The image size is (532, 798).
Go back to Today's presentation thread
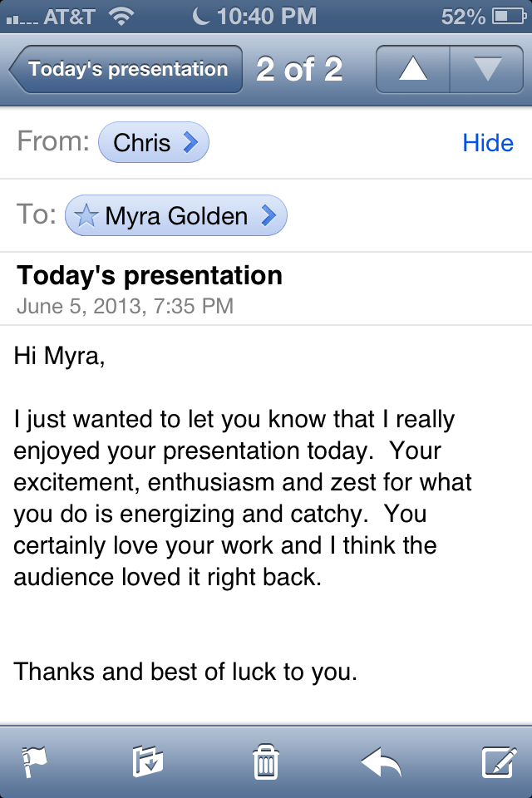click(125, 70)
